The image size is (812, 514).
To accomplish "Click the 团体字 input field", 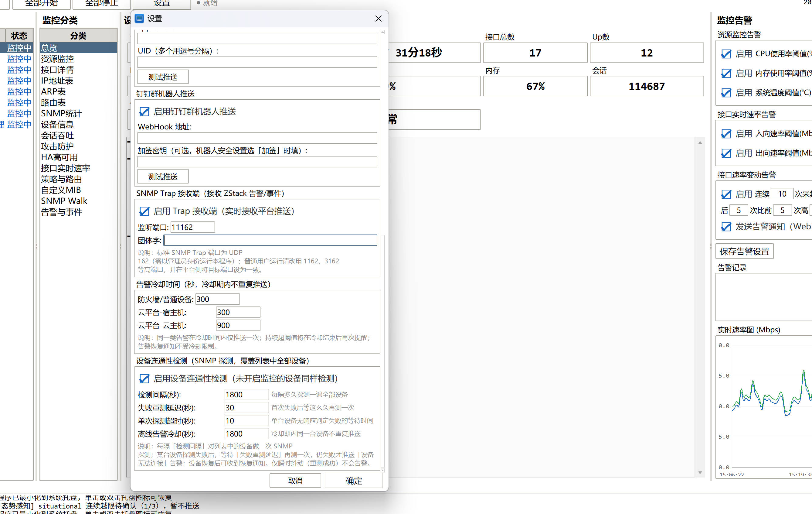I will click(270, 240).
